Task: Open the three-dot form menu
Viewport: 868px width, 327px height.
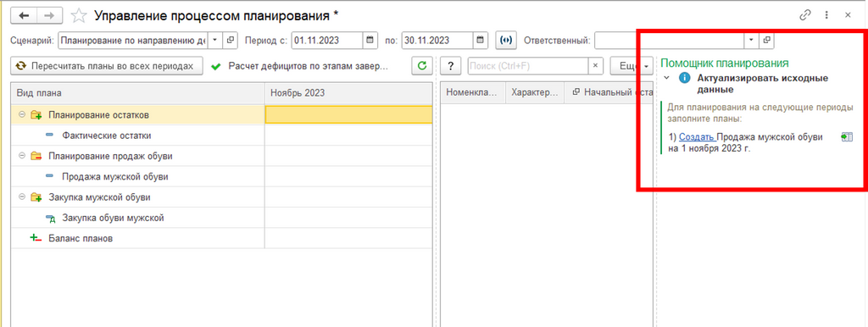Action: (x=826, y=15)
